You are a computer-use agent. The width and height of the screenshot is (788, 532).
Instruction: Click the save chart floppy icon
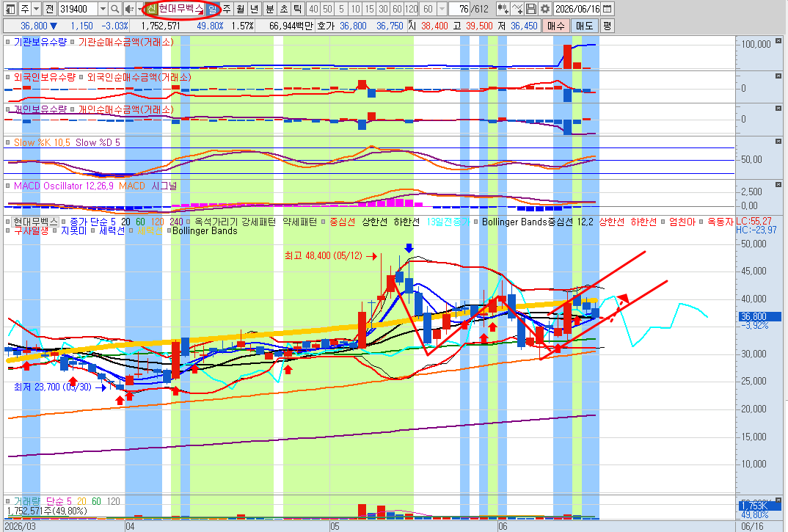[x=530, y=9]
